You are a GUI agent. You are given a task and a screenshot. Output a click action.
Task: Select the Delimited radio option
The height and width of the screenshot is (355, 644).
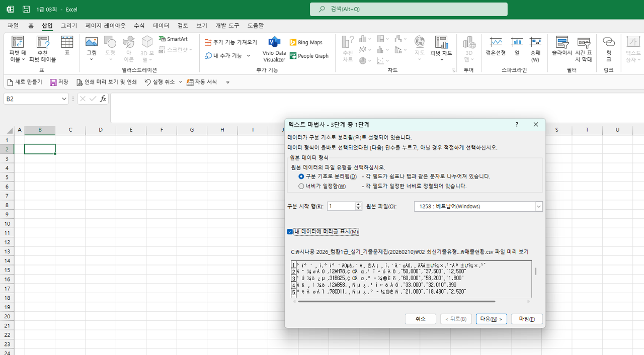(301, 176)
